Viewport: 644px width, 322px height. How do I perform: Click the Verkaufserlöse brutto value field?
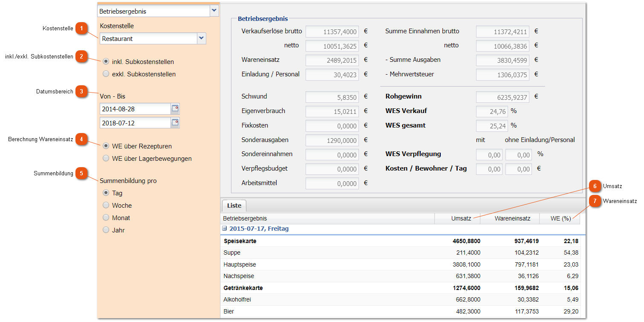[332, 32]
